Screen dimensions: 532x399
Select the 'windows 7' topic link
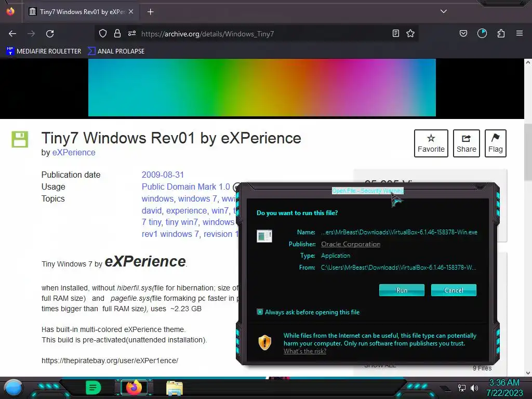coord(197,198)
